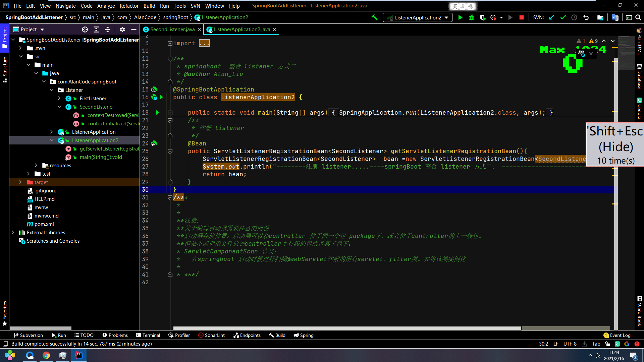Viewport: 644px width, 362px height.
Task: Show SVN history clock icon
Action: (574, 17)
